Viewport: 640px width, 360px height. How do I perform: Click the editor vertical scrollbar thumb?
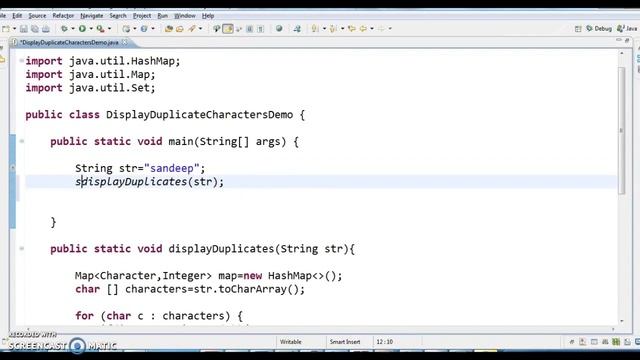[x=622, y=131]
